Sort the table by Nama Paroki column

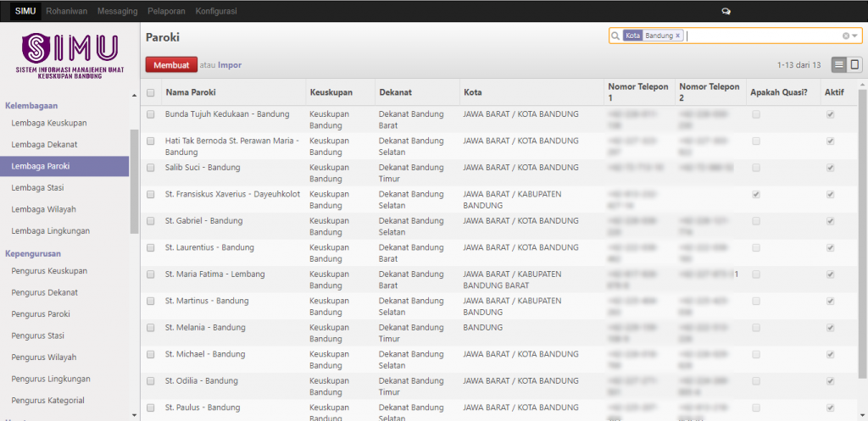189,92
